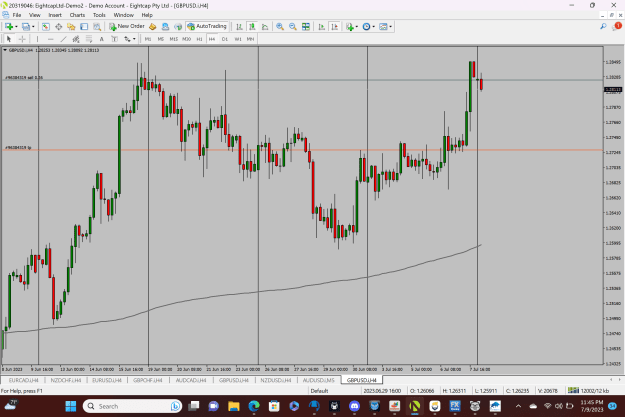Select the Text Label tool
Image resolution: width=625 pixels, height=417 pixels.
click(x=114, y=39)
